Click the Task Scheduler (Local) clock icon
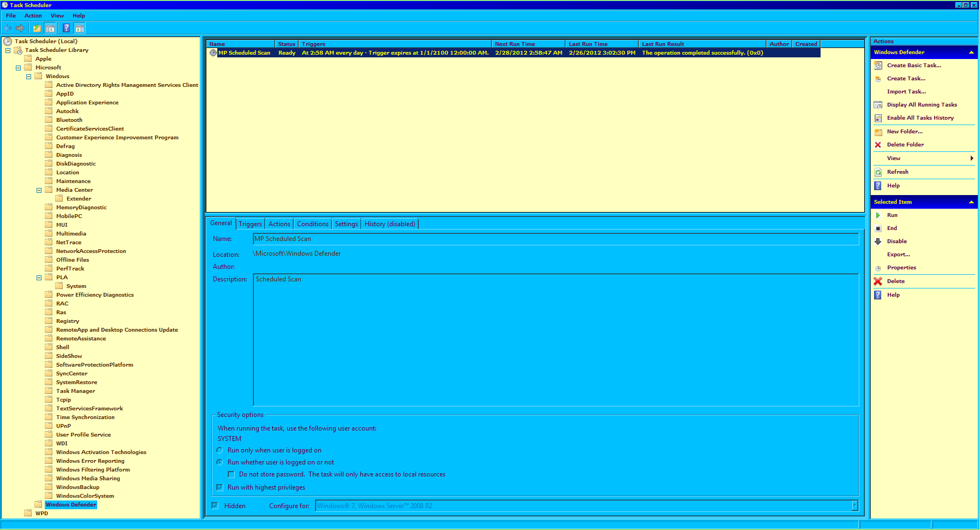 (x=8, y=42)
